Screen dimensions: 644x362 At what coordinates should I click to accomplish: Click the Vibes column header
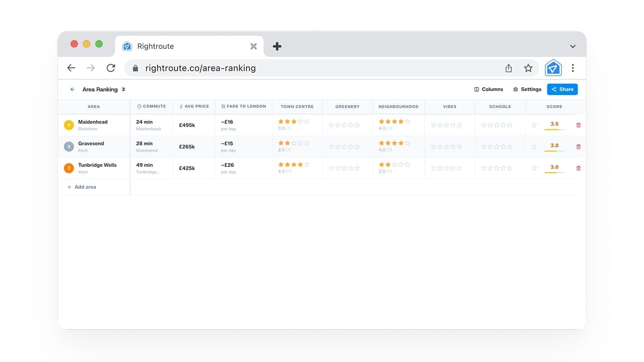click(450, 107)
